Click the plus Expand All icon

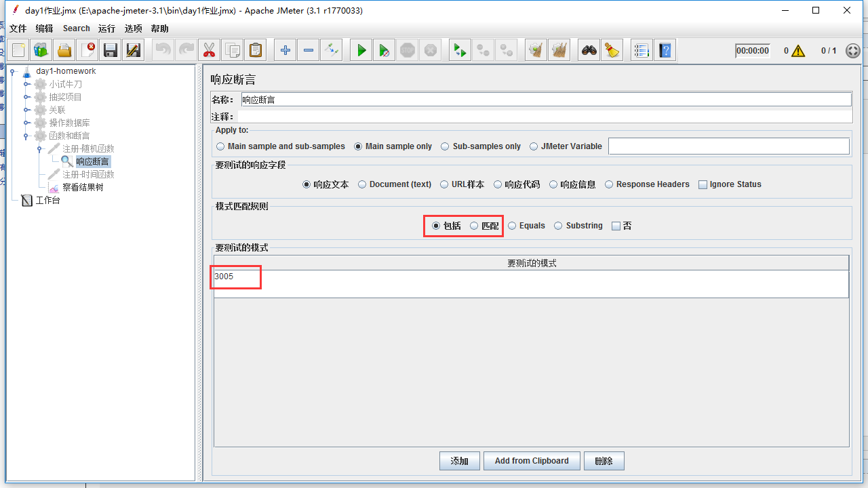click(285, 50)
